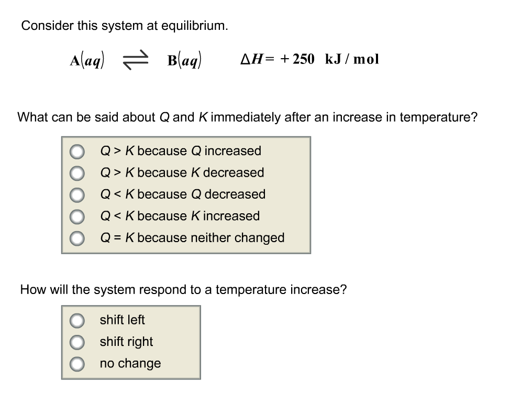Select the 'Q = K because neither changed' radio button
The width and height of the screenshot is (532, 413).
point(77,238)
